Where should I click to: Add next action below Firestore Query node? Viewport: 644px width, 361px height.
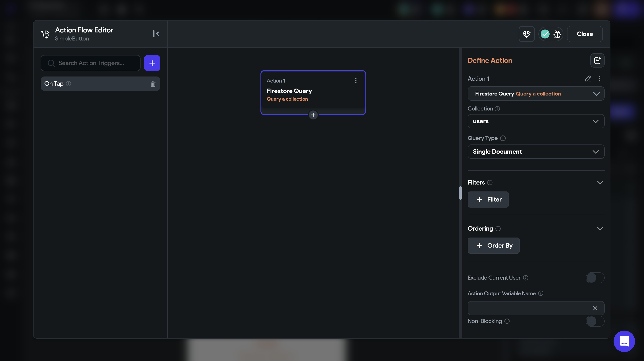click(313, 115)
